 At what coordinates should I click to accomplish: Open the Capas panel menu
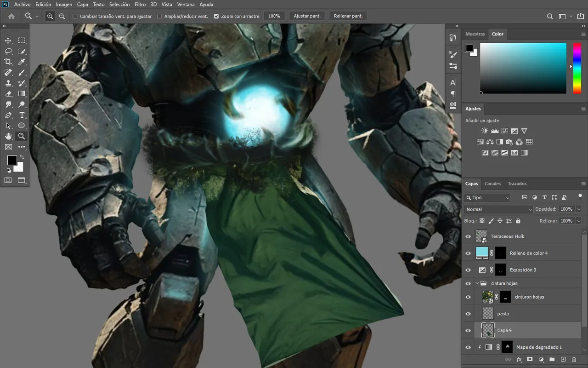click(583, 184)
